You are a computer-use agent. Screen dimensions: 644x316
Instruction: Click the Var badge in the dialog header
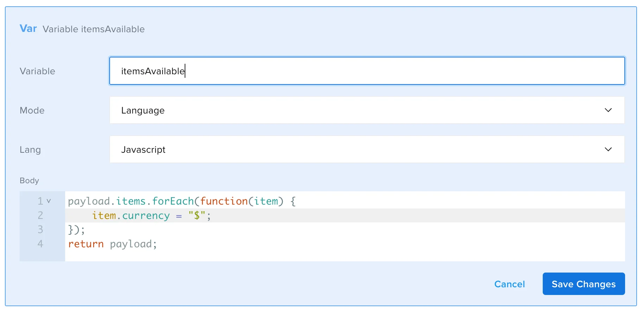tap(28, 29)
